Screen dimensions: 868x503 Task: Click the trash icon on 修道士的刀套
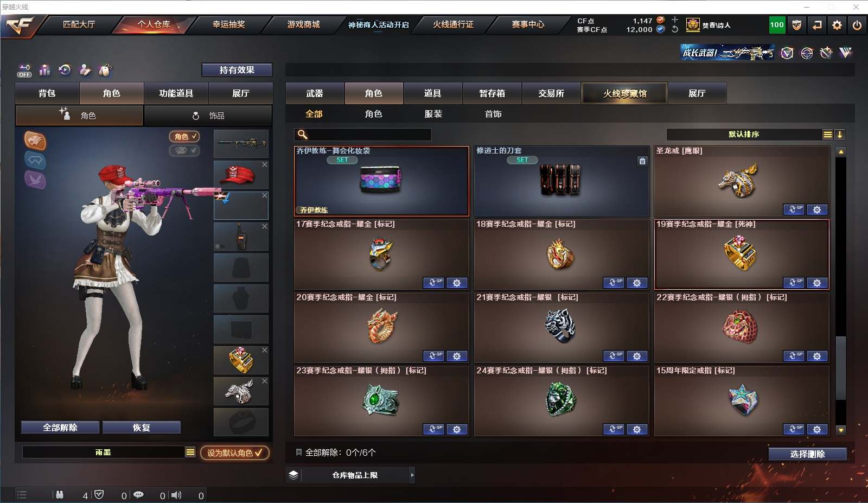tap(642, 161)
